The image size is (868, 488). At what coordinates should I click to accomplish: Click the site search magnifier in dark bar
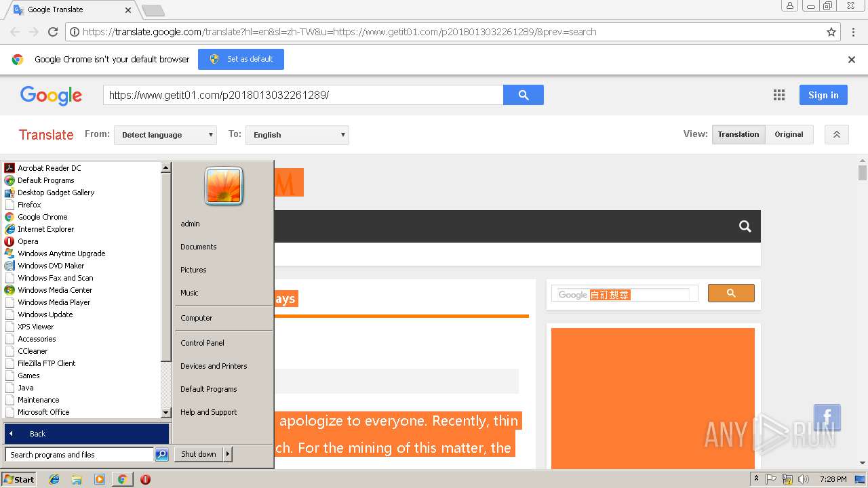click(745, 226)
